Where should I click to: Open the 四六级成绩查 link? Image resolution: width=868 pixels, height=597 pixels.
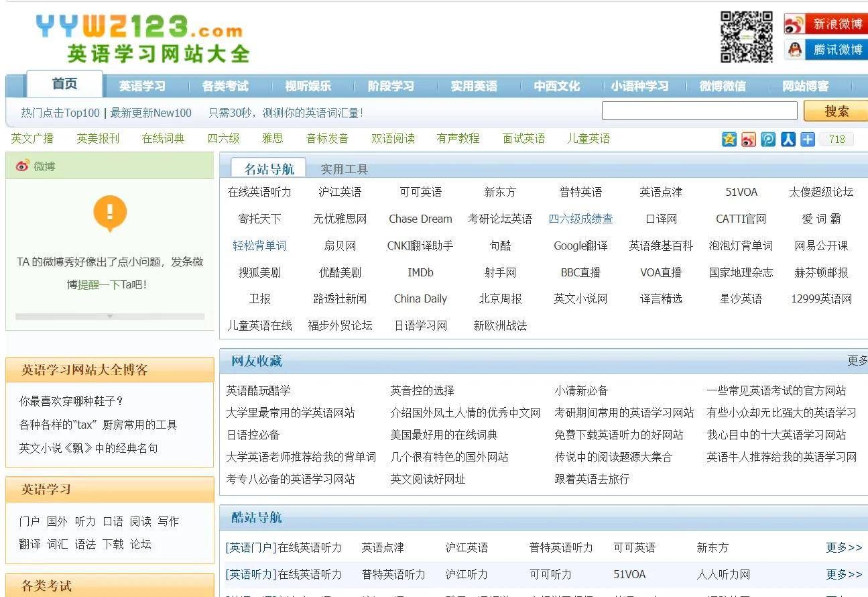pyautogui.click(x=580, y=219)
